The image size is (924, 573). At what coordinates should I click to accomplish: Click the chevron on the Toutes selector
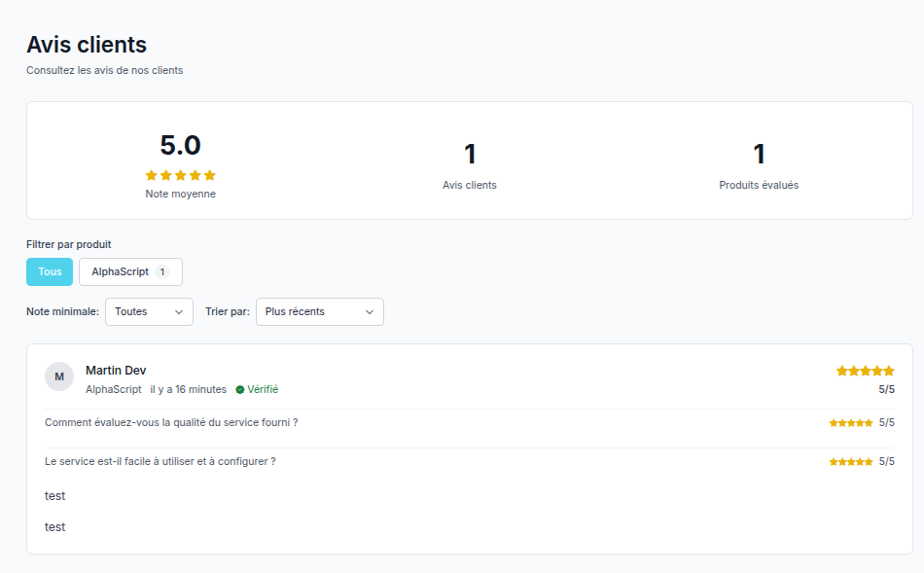point(178,312)
